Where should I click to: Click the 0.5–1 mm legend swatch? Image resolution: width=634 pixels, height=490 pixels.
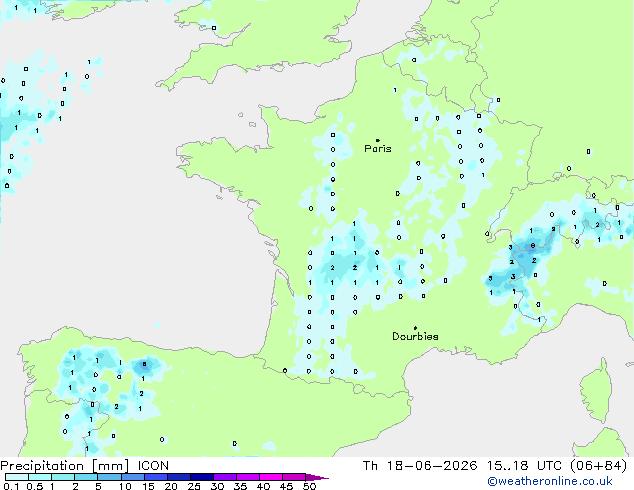[x=40, y=477]
